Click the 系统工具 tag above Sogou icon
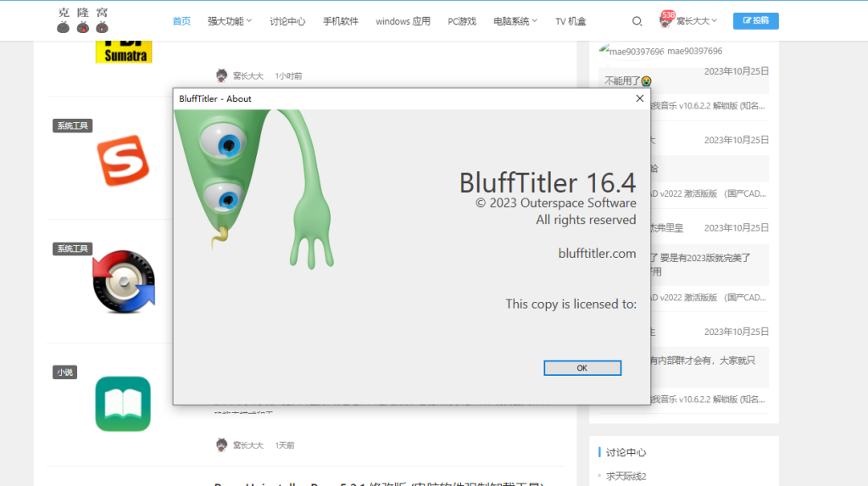Screen dimensions: 868x486 coord(73,126)
